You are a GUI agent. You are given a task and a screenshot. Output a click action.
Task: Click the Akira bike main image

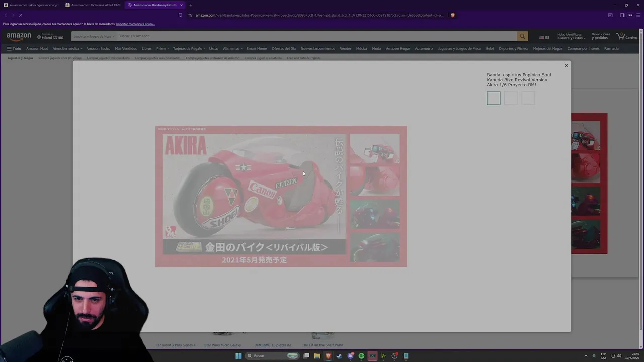point(281,196)
